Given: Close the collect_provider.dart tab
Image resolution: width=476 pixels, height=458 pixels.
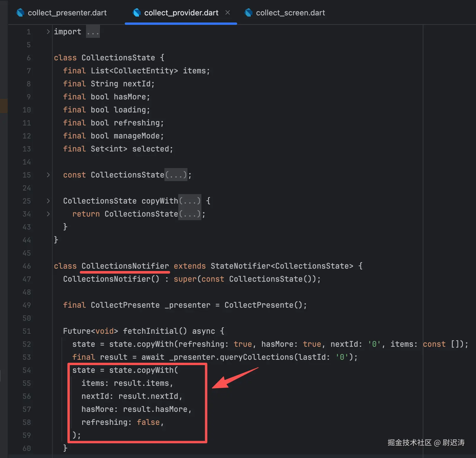Looking at the screenshot, I should pos(227,12).
